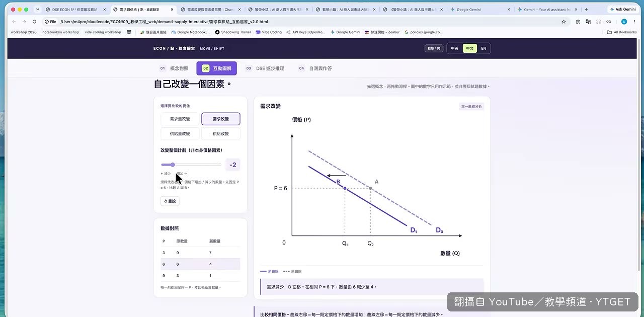The height and width of the screenshot is (317, 644).
Task: Open the All Bookmarks folder
Action: pyautogui.click(x=622, y=32)
